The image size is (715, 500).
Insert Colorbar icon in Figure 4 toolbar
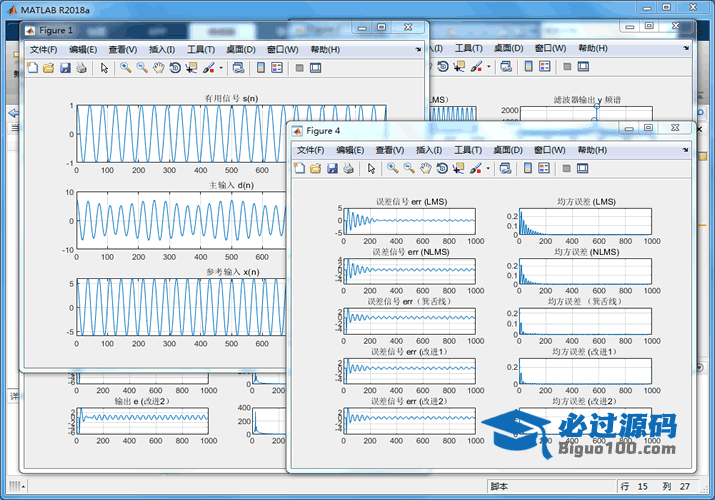[x=528, y=169]
